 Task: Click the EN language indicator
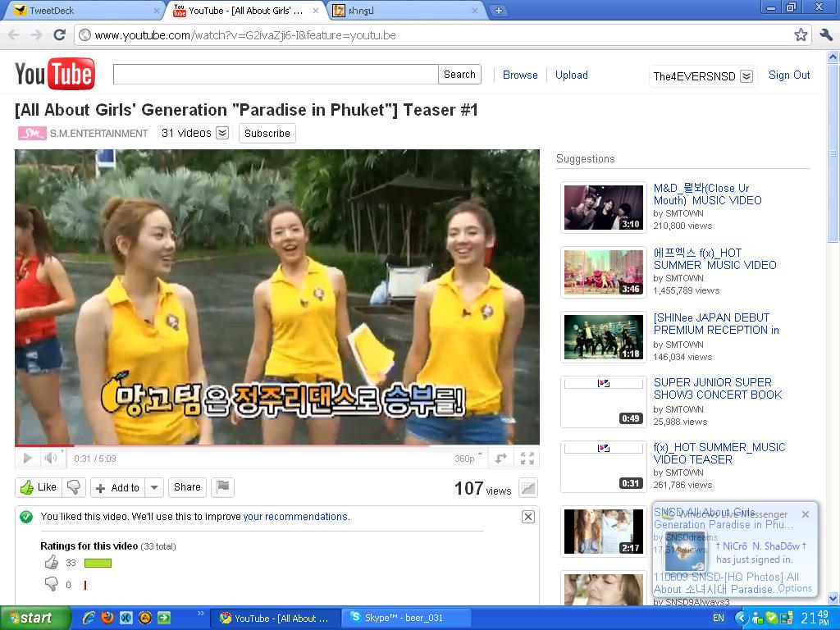719,619
